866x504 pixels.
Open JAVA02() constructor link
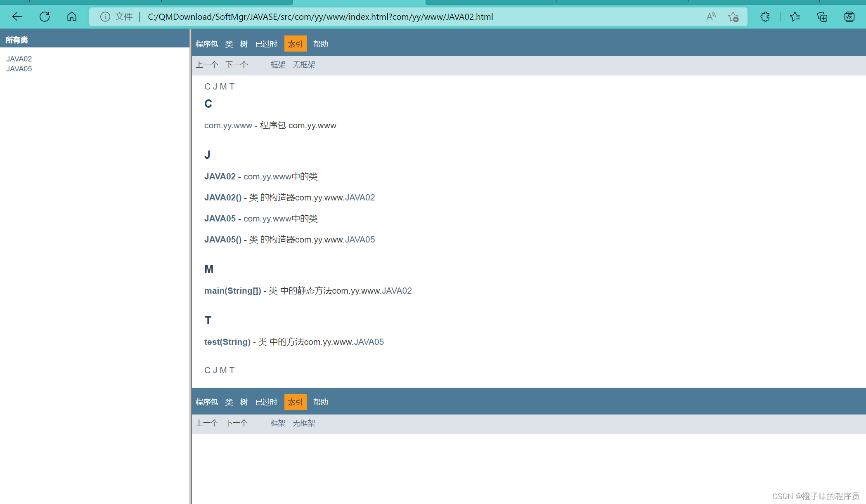(x=223, y=198)
